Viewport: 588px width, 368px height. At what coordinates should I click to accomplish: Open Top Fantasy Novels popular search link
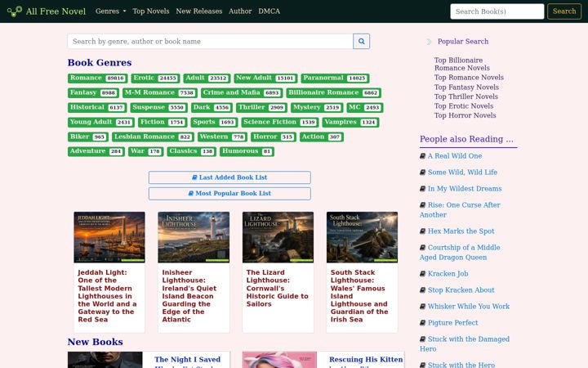(x=466, y=88)
